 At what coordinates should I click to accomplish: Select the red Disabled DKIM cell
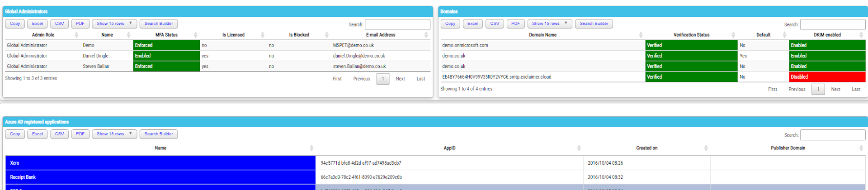(x=827, y=77)
